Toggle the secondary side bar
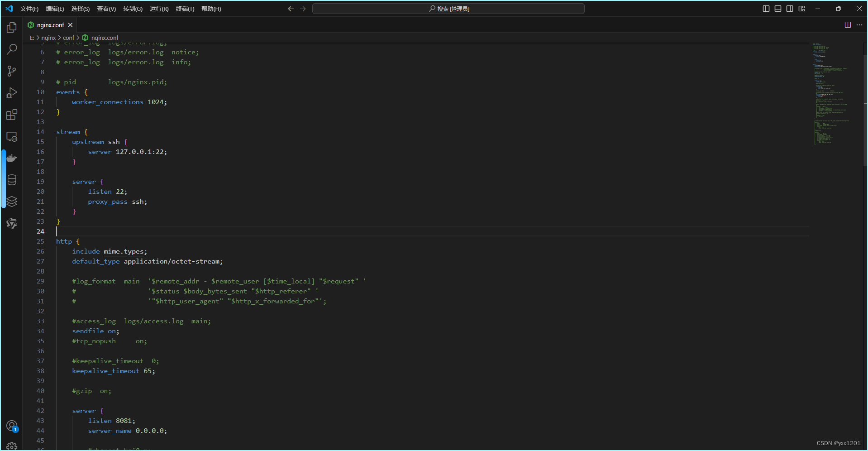The image size is (868, 451). click(x=789, y=9)
